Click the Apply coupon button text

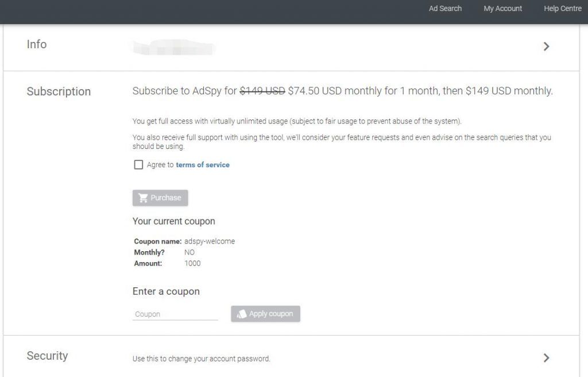pos(271,314)
